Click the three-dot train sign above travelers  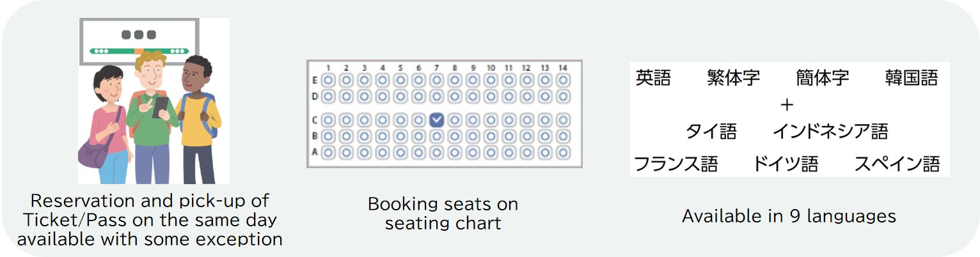[139, 35]
